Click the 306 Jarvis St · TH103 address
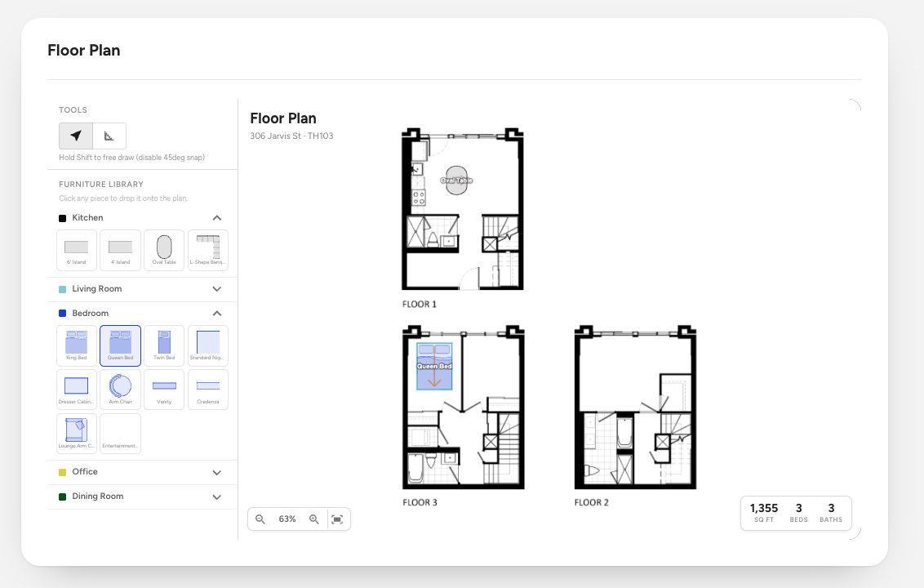The height and width of the screenshot is (588, 924). point(291,136)
